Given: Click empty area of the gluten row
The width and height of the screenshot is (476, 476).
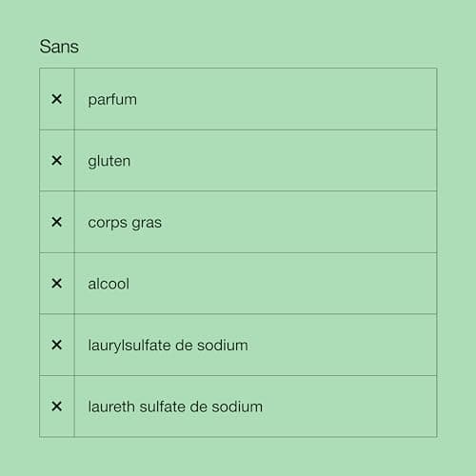Looking at the screenshot, I should [x=286, y=161].
